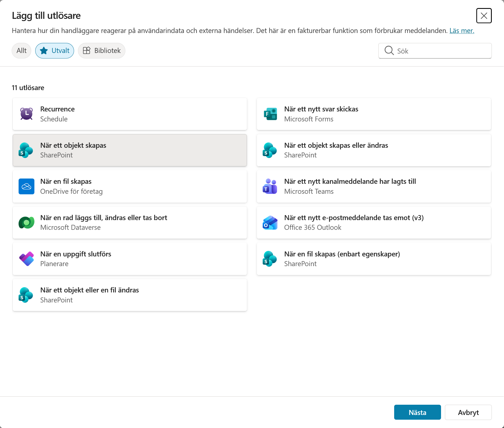Click SharePoint icon for 'objekt eller en fil ändras'
The width and height of the screenshot is (504, 428).
[26, 295]
